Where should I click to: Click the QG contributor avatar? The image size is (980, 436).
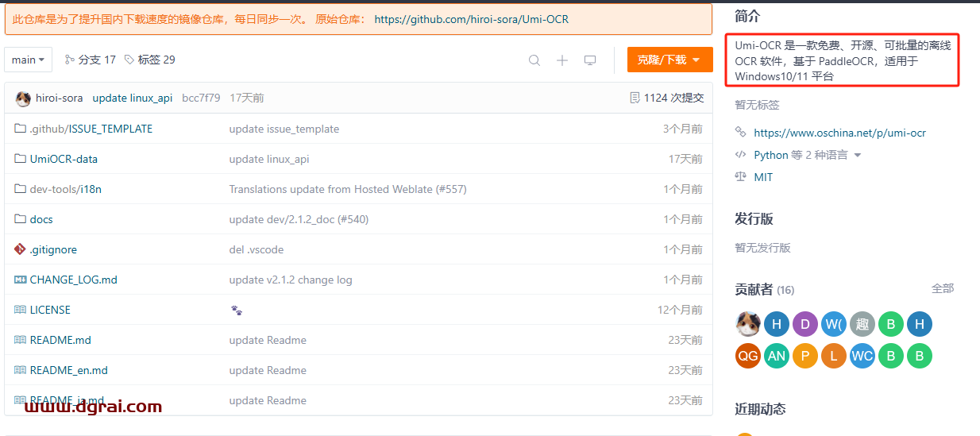748,356
